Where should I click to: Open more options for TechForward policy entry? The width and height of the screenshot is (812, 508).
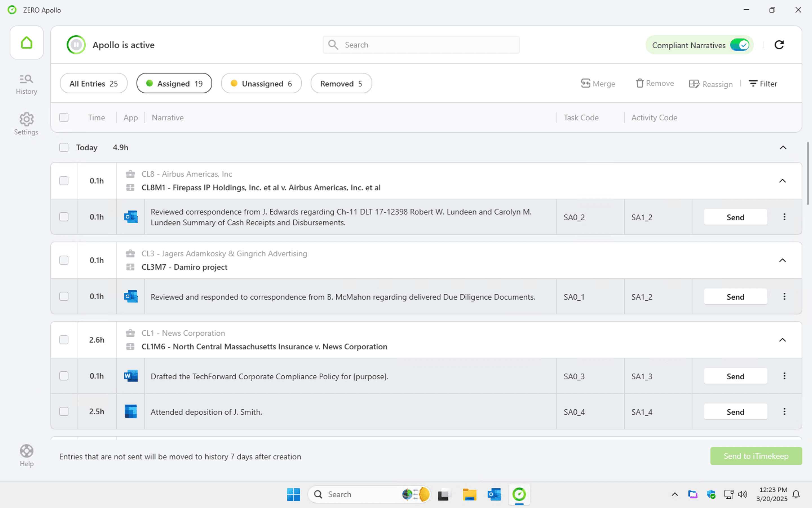(x=784, y=376)
